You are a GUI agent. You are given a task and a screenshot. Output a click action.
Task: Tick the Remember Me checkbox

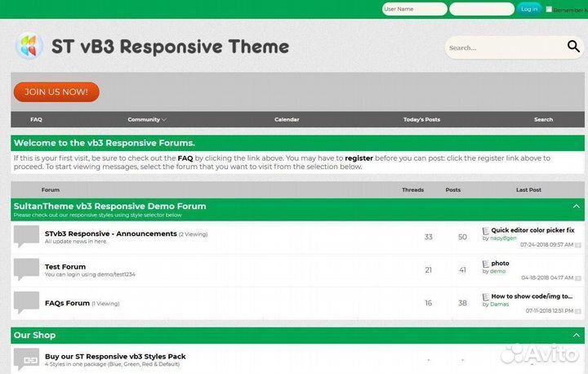pyautogui.click(x=549, y=9)
